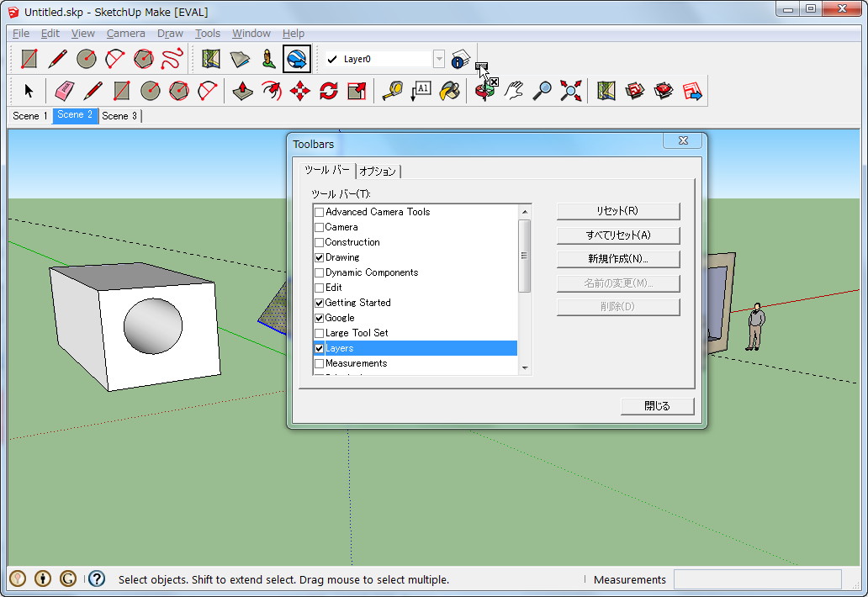Viewport: 868px width, 597px height.
Task: Activate the Rotate tool
Action: [329, 91]
